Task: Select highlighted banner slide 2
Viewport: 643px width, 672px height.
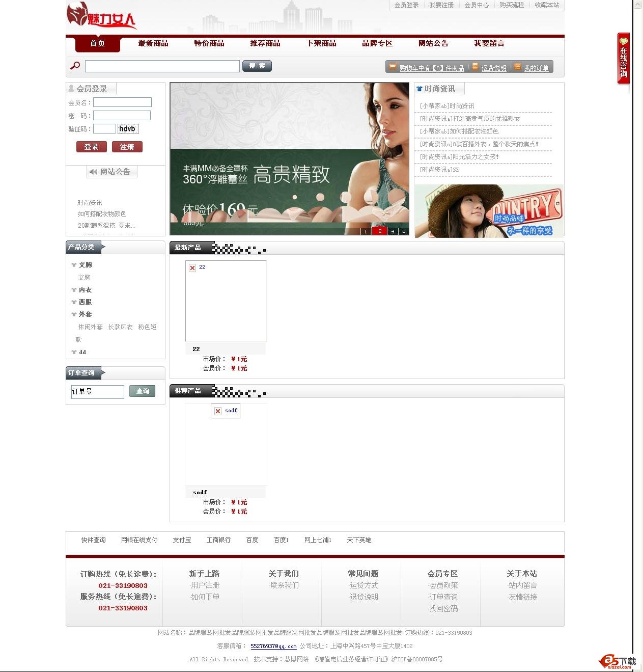Action: tap(379, 231)
